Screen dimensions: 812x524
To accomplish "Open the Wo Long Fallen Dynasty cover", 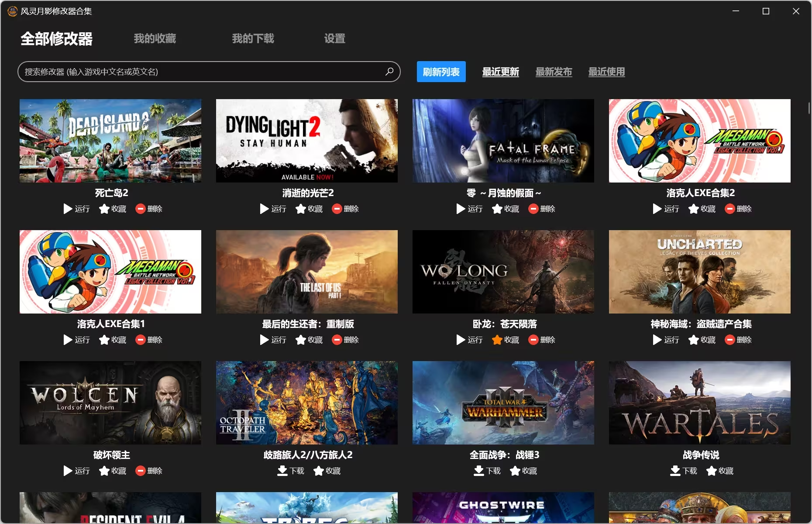I will [x=503, y=272].
